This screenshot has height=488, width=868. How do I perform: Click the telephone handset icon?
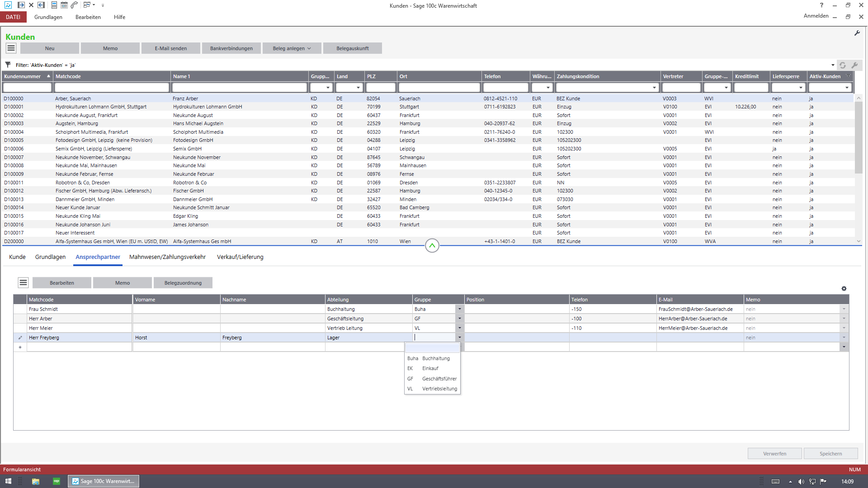coord(74,5)
